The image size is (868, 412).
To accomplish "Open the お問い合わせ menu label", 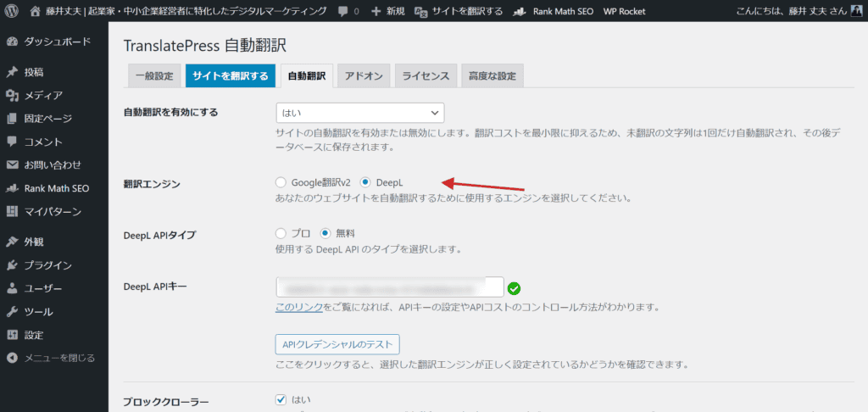I will tap(53, 165).
